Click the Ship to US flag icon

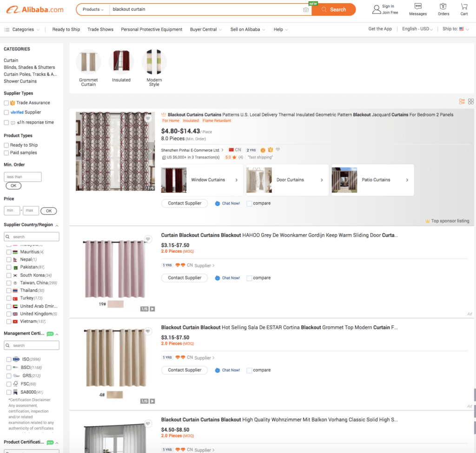click(462, 29)
